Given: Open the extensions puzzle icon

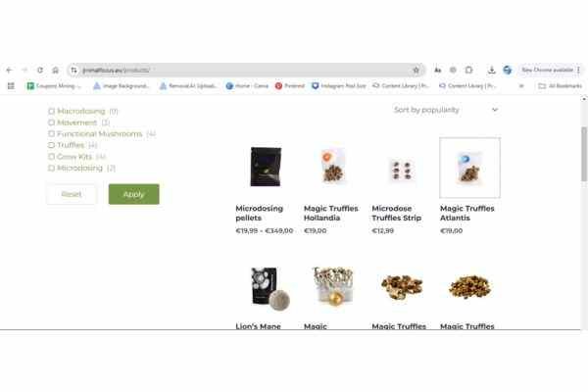Looking at the screenshot, I should 468,71.
